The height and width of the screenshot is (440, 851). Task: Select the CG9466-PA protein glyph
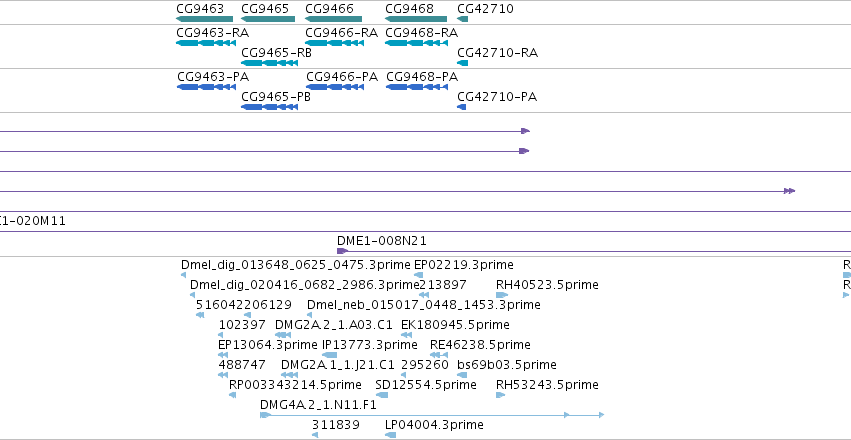[x=335, y=87]
